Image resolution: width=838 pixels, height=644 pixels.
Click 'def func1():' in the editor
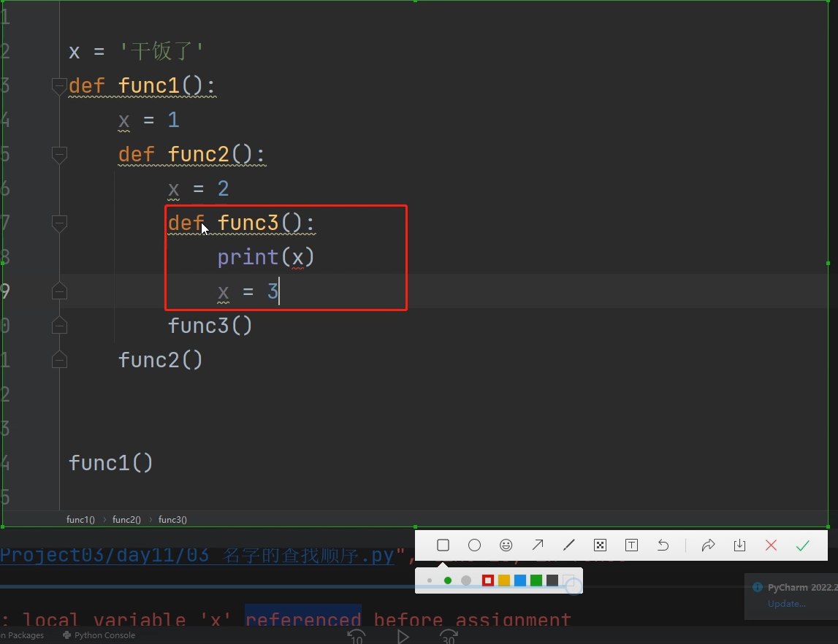tap(142, 86)
